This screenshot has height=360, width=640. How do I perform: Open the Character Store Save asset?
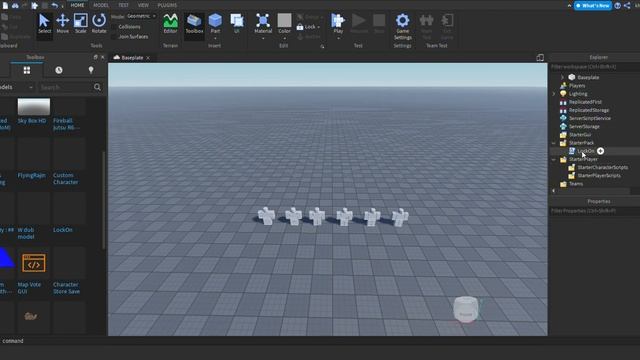click(67, 288)
